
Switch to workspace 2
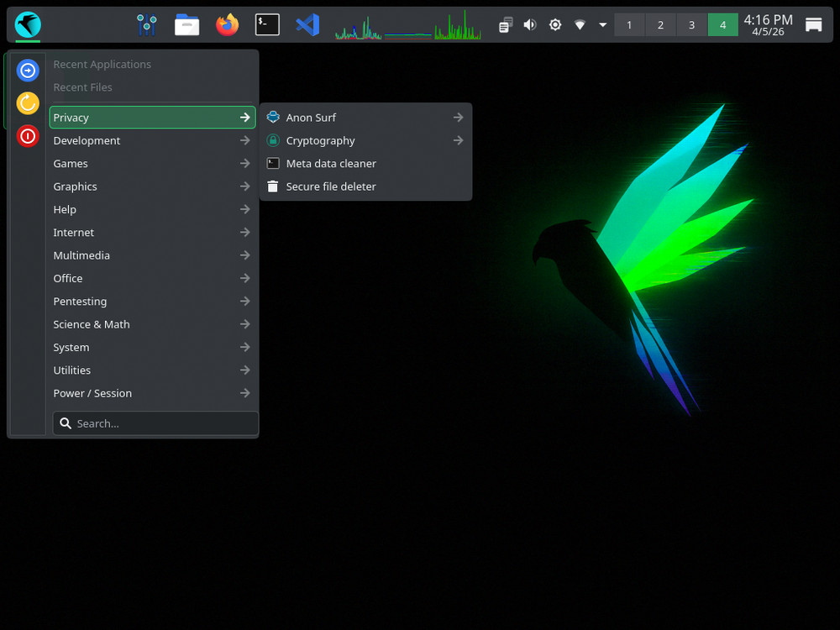click(660, 24)
